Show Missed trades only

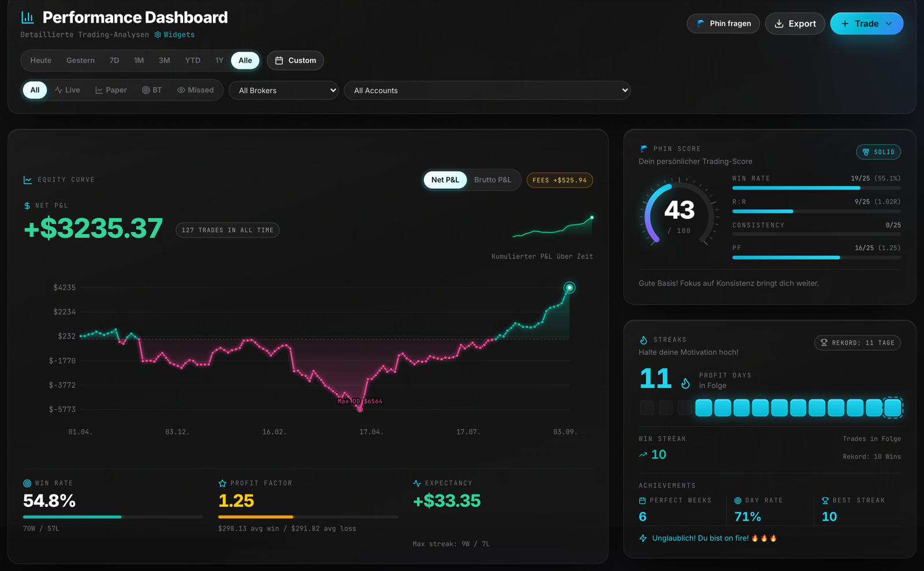195,90
